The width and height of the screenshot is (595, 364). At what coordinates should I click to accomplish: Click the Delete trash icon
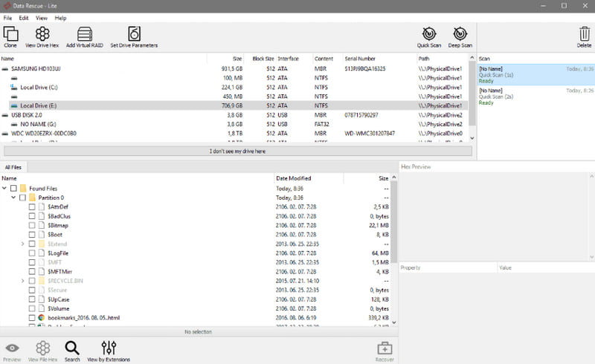585,33
